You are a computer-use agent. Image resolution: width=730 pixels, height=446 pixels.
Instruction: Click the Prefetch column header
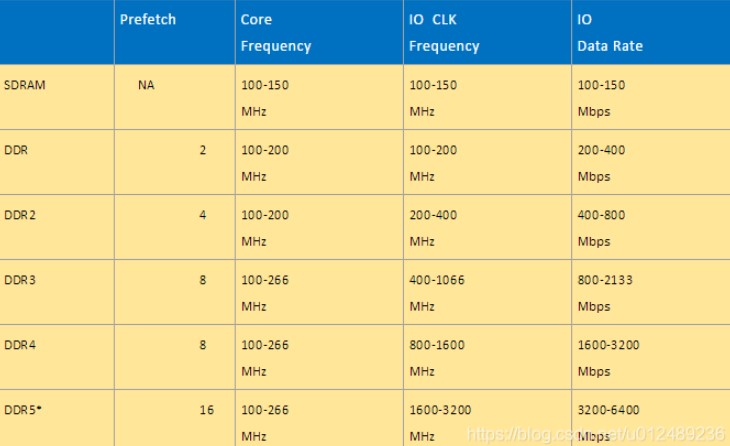[148, 20]
